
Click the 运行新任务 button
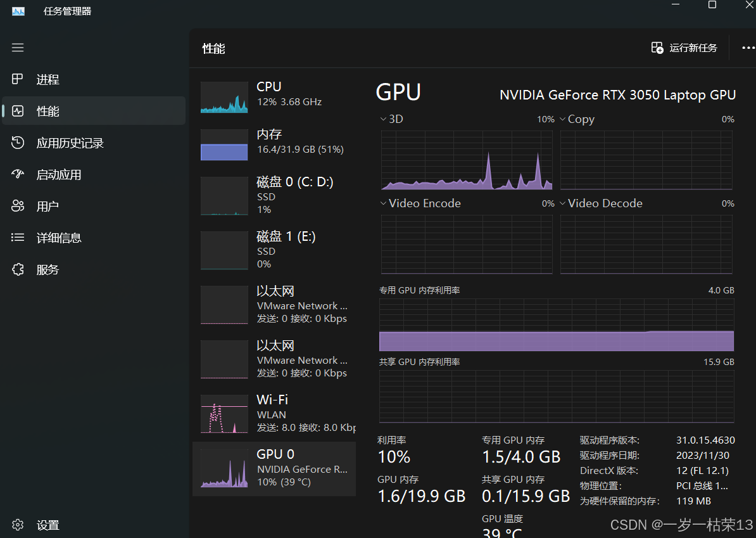click(684, 48)
